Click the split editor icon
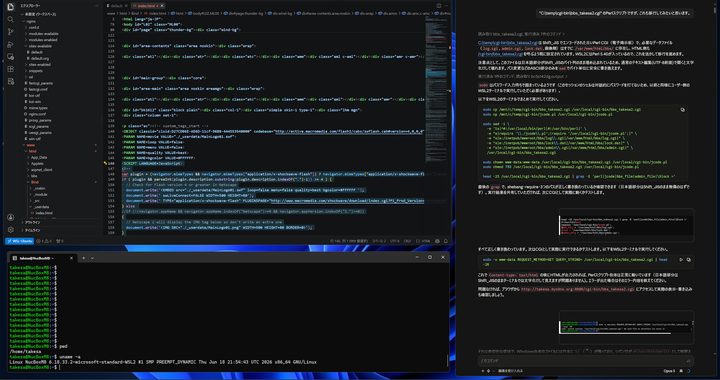This screenshot has width=720, height=380. coord(439,6)
